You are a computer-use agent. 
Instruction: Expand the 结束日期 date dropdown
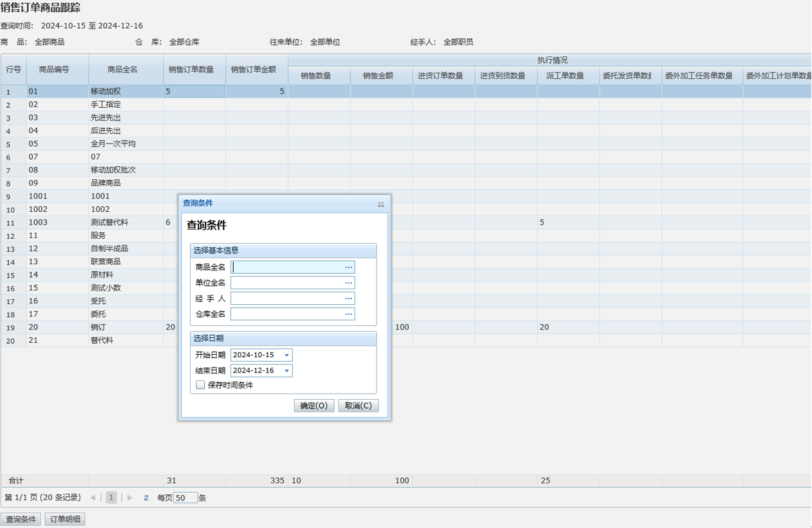[286, 371]
